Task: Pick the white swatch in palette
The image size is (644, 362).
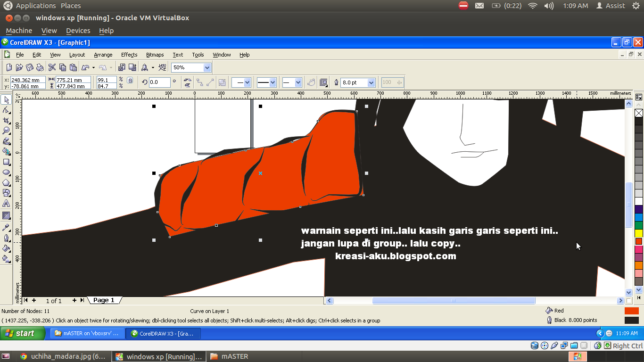Action: [639, 201]
